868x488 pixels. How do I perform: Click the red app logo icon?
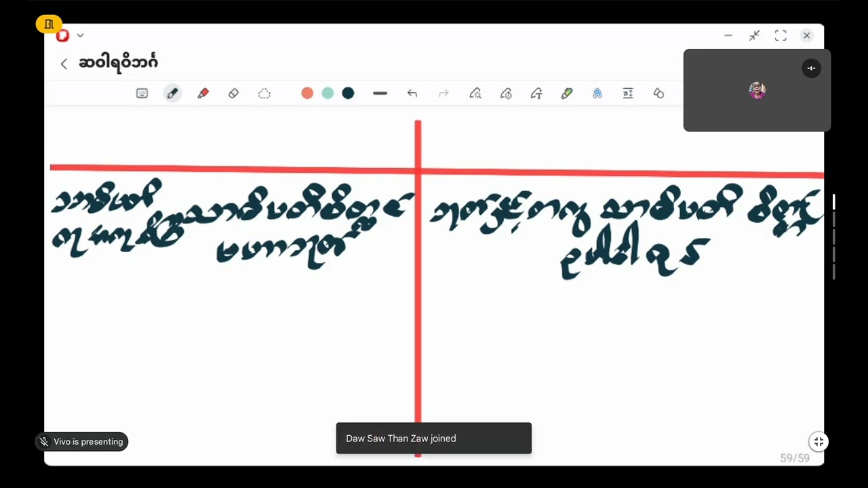point(62,35)
